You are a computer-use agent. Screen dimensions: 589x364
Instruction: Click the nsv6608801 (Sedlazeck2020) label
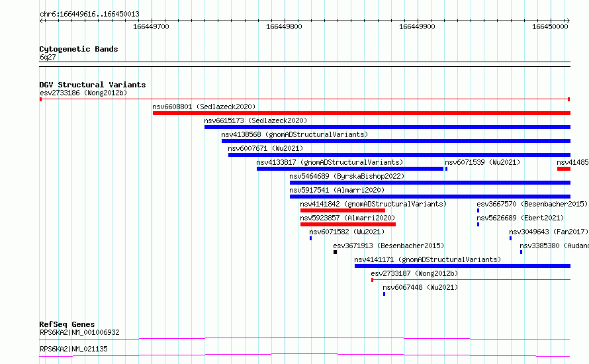click(x=204, y=107)
